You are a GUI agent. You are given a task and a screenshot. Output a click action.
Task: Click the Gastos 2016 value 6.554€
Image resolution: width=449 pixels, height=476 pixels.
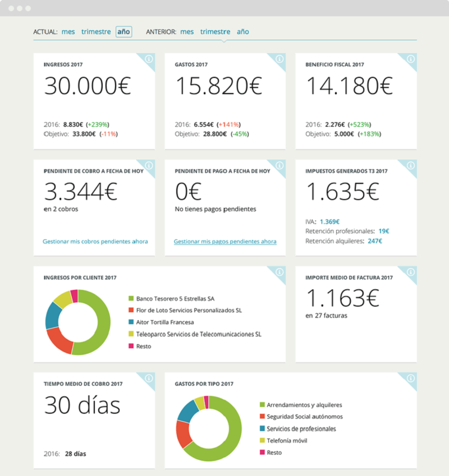204,124
